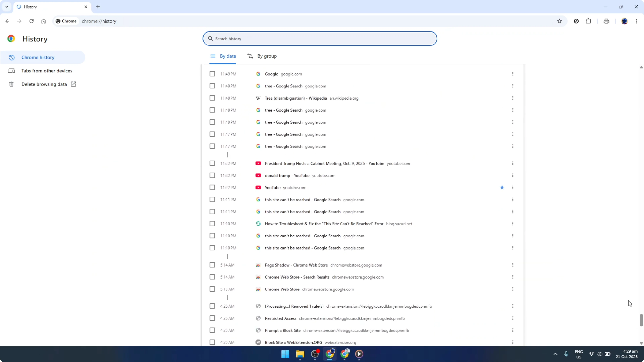Screen dimensions: 644x362
Task: Click the scroll up arrow
Action: point(641,67)
